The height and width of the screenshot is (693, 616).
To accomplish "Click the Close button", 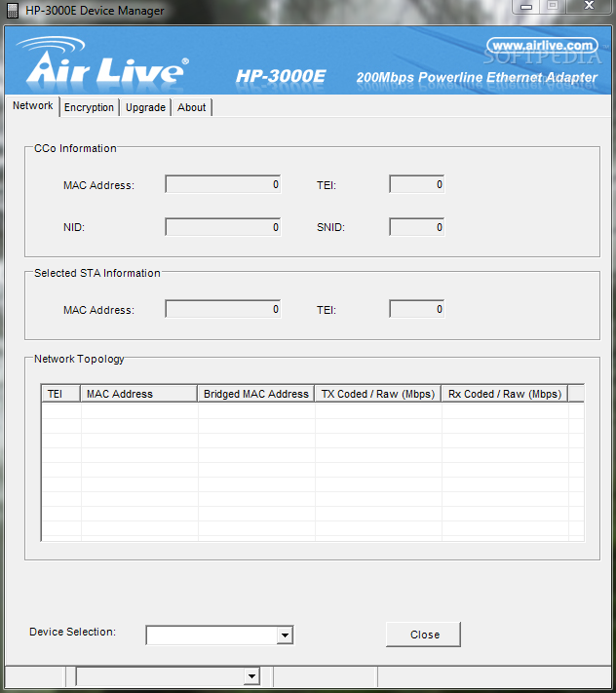I will click(423, 635).
